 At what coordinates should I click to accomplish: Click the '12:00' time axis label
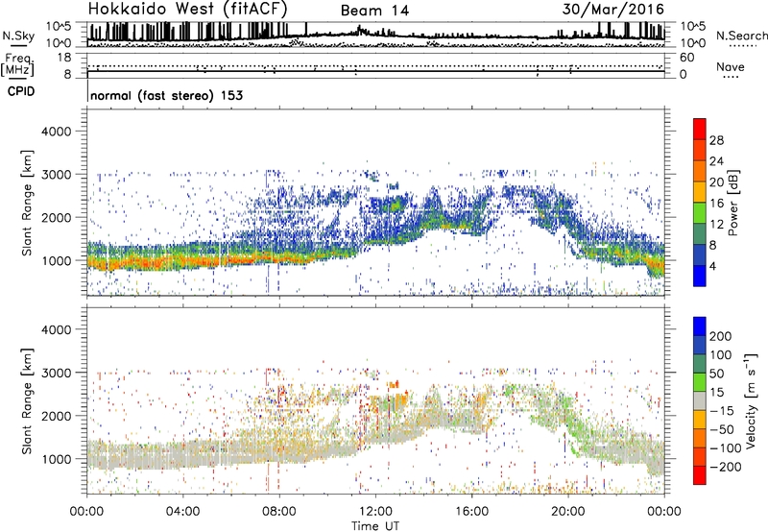[x=375, y=512]
